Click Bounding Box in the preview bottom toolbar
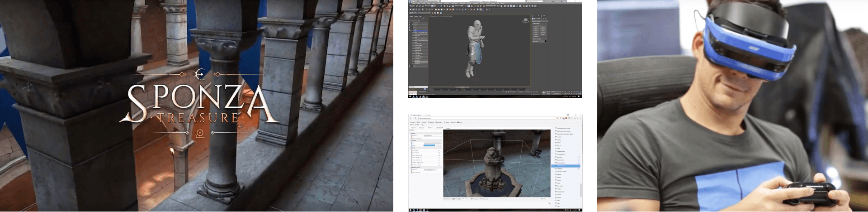This screenshot has height=212, width=868. (457, 199)
